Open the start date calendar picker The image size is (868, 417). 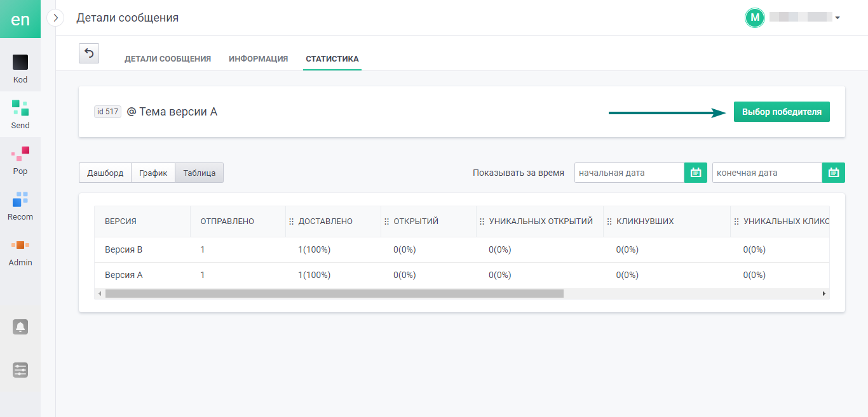pos(696,173)
